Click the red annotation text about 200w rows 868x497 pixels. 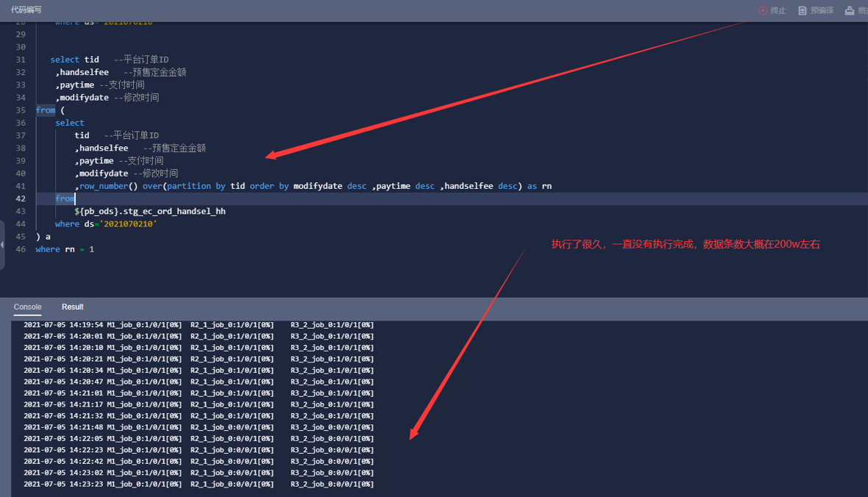[x=685, y=244]
